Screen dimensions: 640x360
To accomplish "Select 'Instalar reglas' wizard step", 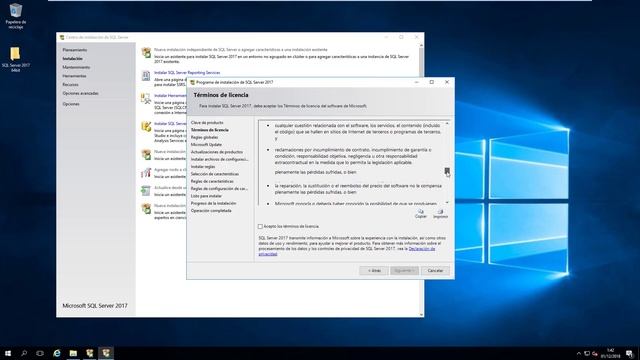I will [203, 167].
